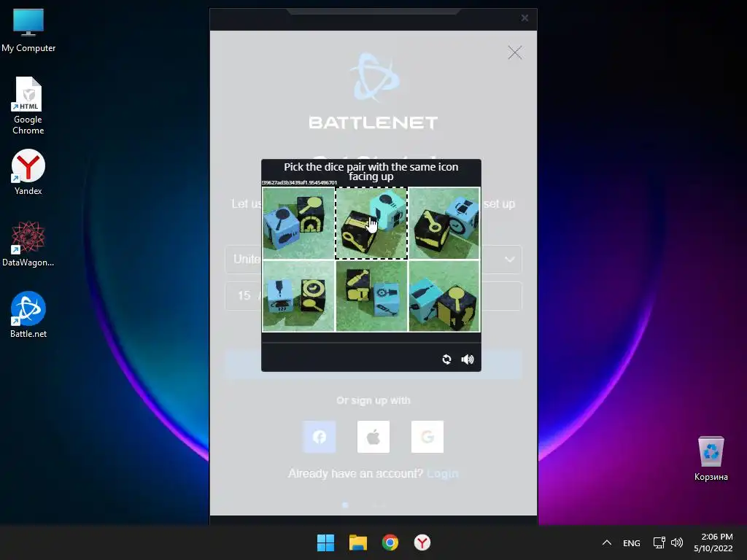Open the DataWagon desktop shortcut

[28, 244]
